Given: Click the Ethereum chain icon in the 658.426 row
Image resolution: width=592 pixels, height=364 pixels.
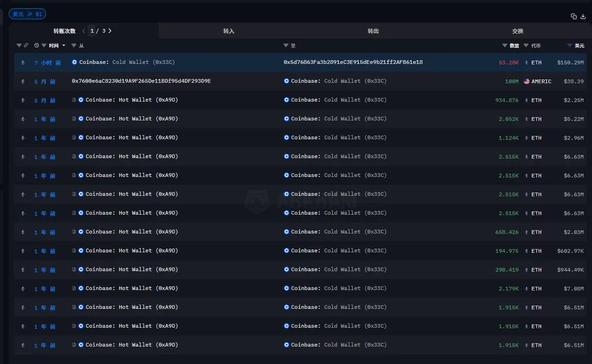Looking at the screenshot, I should [23, 232].
